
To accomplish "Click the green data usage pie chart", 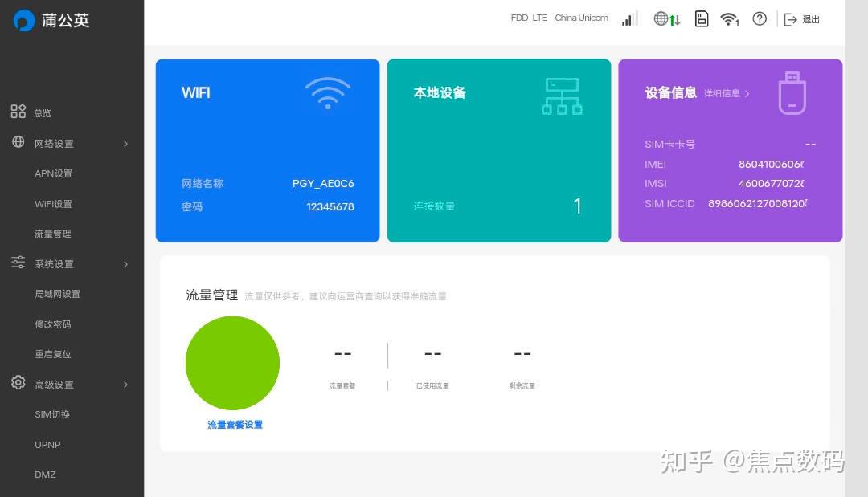I will [x=232, y=363].
